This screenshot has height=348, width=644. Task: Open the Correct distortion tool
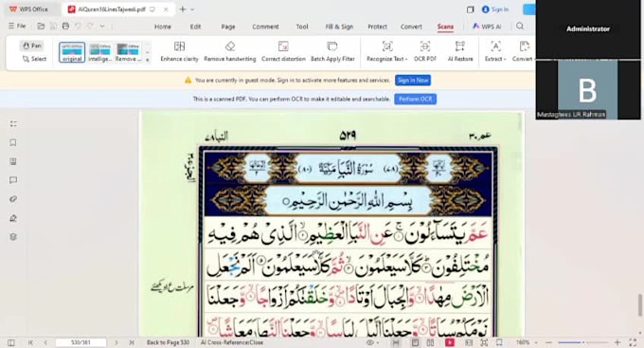(283, 51)
